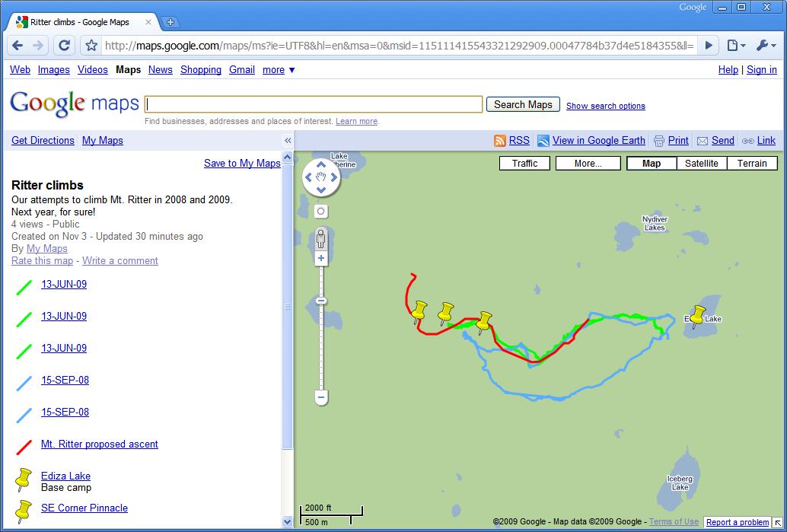Click the printer icon

pyautogui.click(x=659, y=141)
